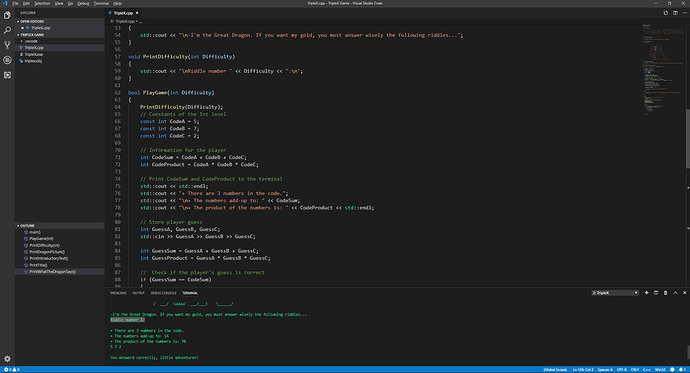
Task: Click Win32 configuration in status bar
Action: pos(660,369)
